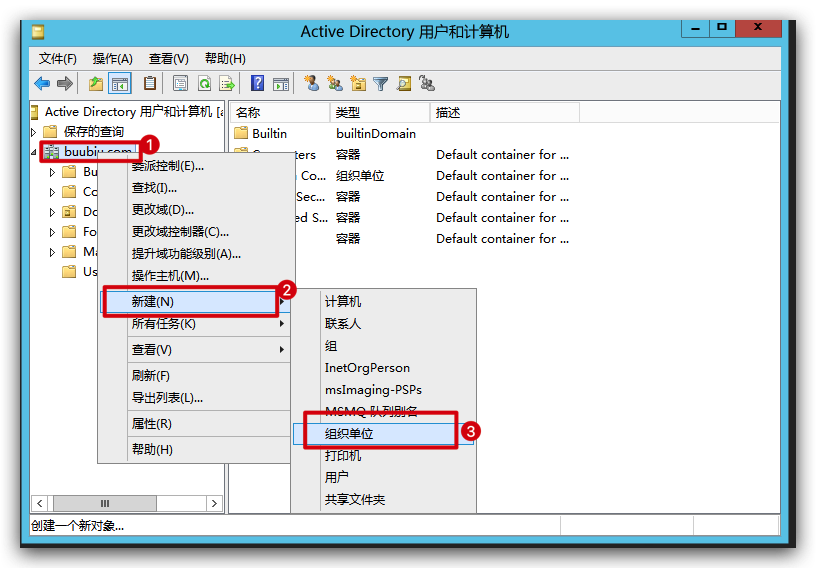Image resolution: width=816 pixels, height=568 pixels.
Task: Open Help via blue question mark icon
Action: coord(258,84)
